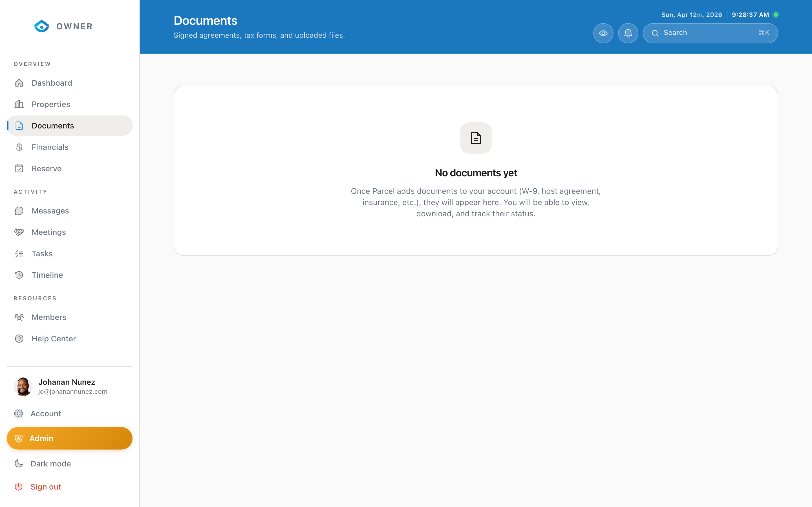The image size is (812, 507).
Task: Sign out of the account
Action: click(x=46, y=486)
